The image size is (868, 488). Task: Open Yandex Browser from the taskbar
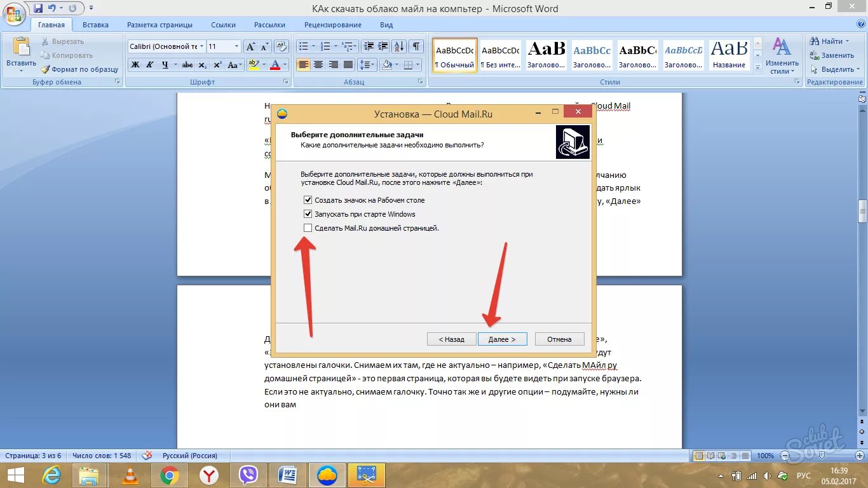(208, 475)
